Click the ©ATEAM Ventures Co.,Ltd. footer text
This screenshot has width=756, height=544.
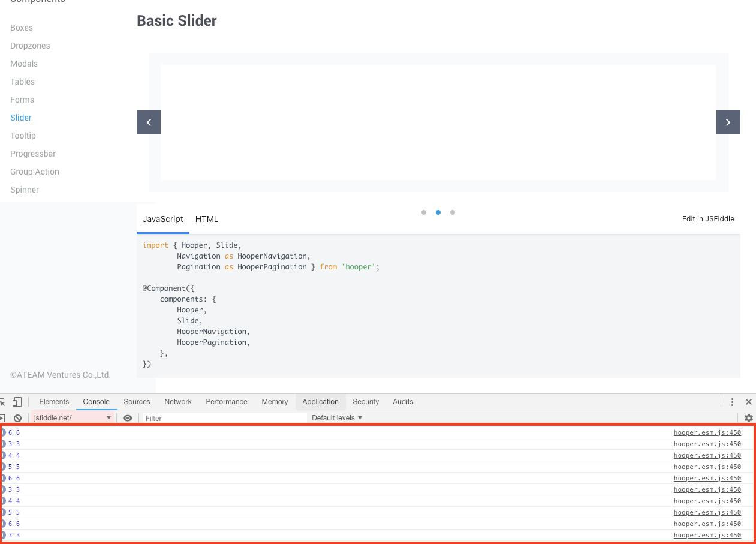pos(61,375)
